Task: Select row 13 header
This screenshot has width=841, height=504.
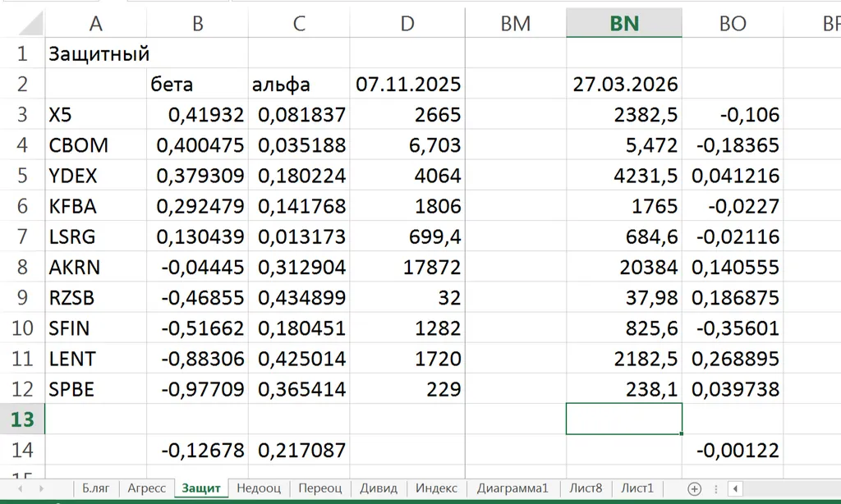Action: [x=22, y=419]
